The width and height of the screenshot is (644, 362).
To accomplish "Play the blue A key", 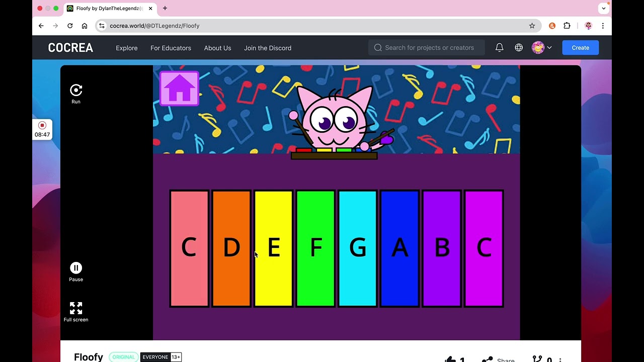I will pyautogui.click(x=399, y=248).
